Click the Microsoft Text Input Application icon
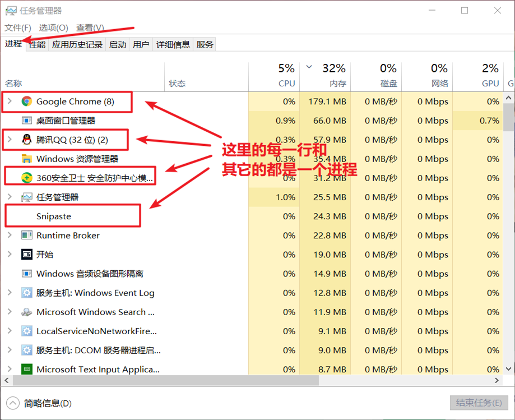Viewport: 515px width, 420px height. [26, 369]
